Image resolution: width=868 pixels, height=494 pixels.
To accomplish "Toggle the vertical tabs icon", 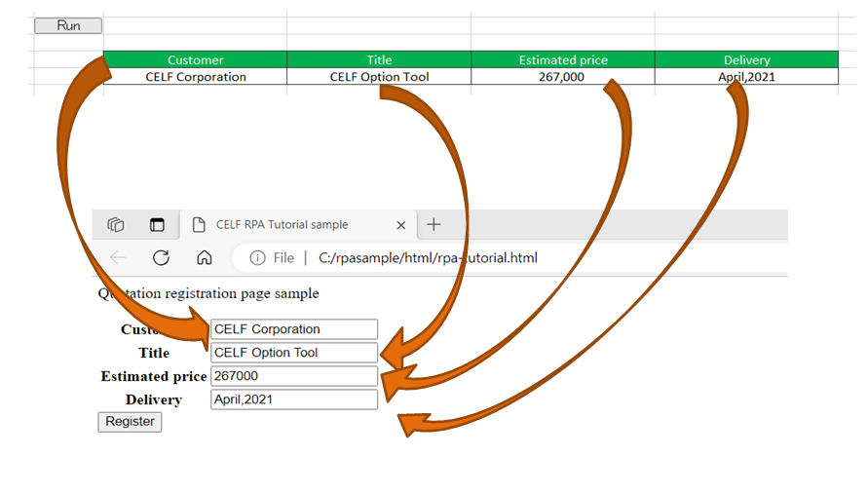I will pos(157,225).
